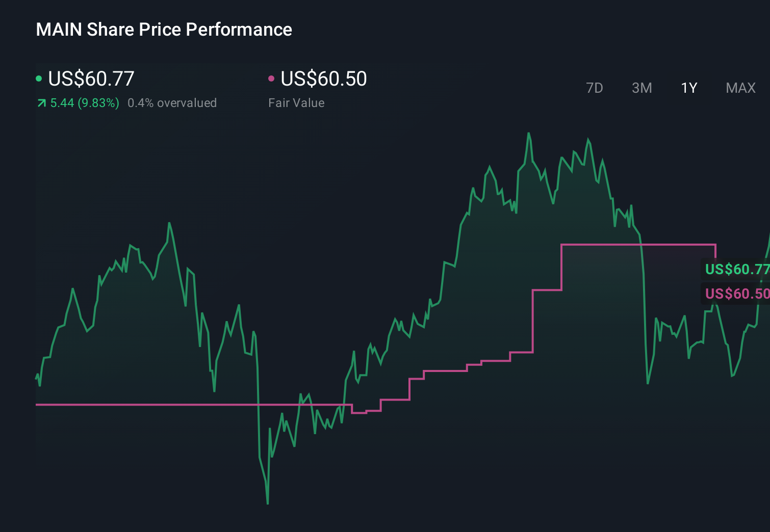Click the green upward trend arrow
Screen dimensions: 770x532
click(x=41, y=102)
